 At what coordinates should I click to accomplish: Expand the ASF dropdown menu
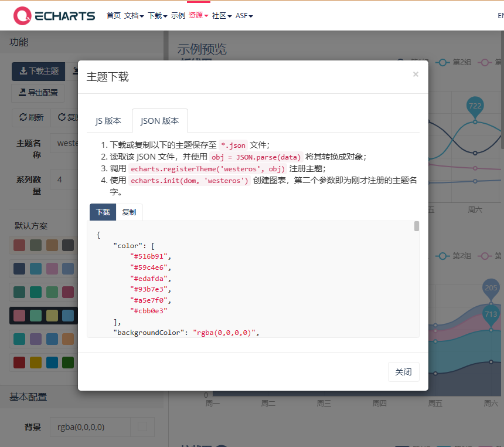click(x=244, y=15)
